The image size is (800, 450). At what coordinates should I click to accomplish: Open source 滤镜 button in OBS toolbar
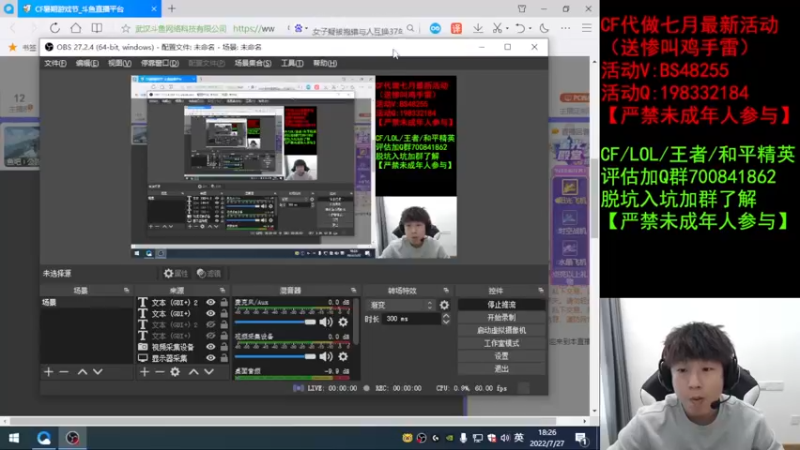click(209, 273)
